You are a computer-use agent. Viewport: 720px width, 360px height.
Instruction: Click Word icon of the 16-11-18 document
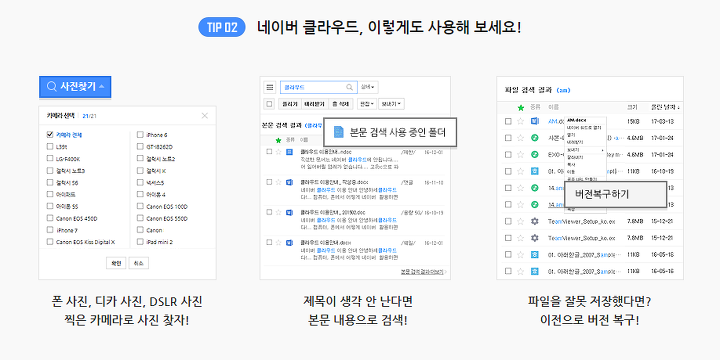[x=289, y=182]
